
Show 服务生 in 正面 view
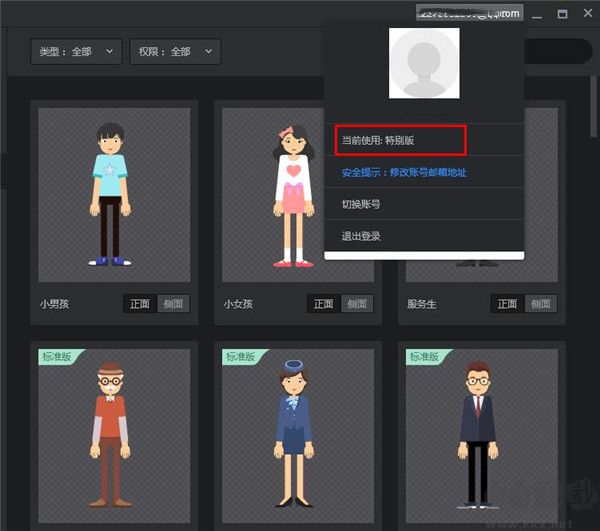[x=507, y=304]
